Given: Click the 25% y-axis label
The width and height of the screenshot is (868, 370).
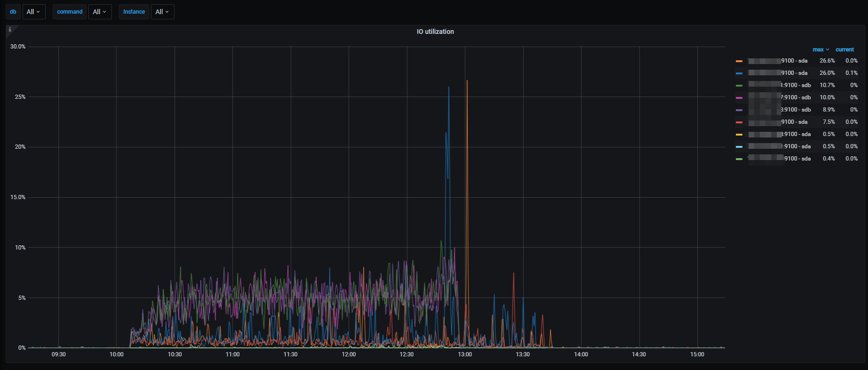Looking at the screenshot, I should [x=20, y=97].
